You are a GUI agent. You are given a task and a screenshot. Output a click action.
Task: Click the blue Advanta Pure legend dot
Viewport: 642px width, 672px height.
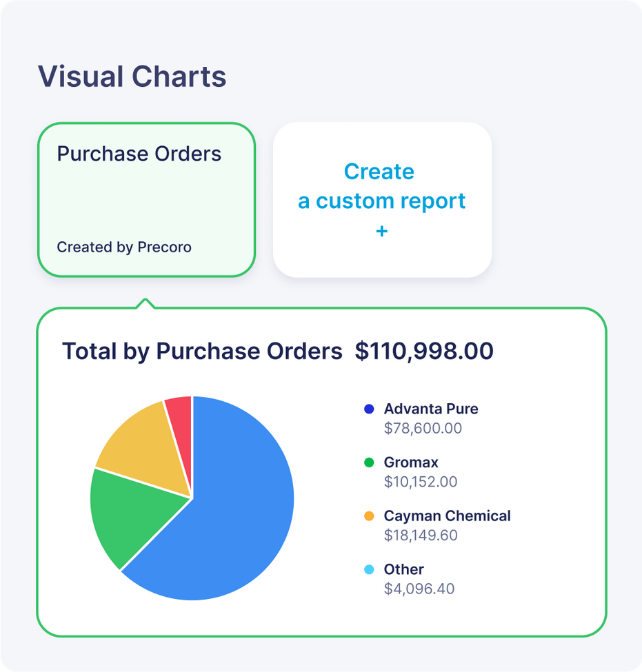pos(368,408)
